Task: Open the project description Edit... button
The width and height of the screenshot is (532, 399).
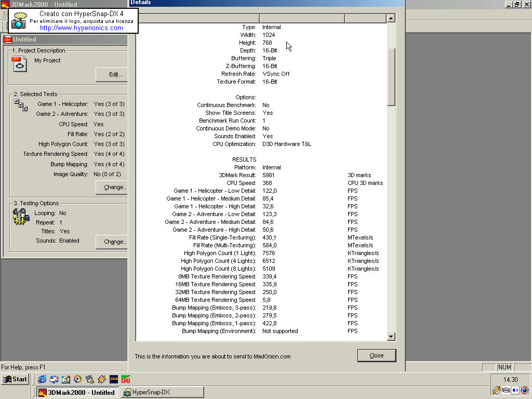Action: [x=112, y=74]
